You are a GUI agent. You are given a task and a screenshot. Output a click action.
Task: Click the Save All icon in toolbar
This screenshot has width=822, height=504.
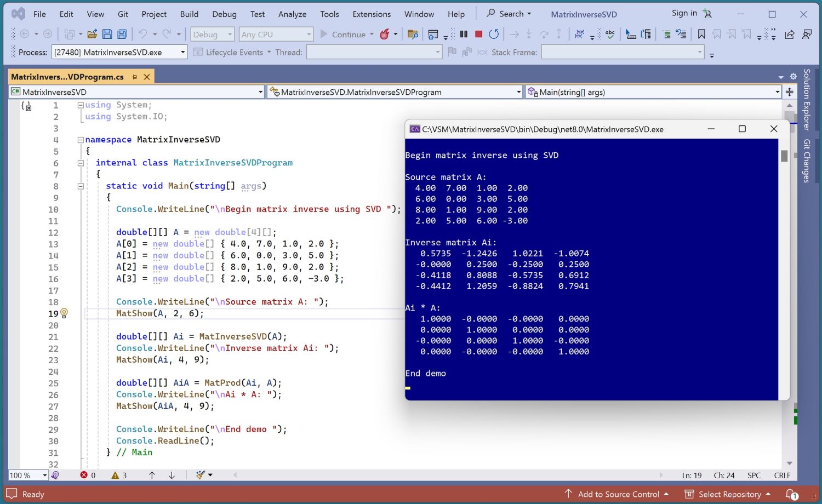122,34
